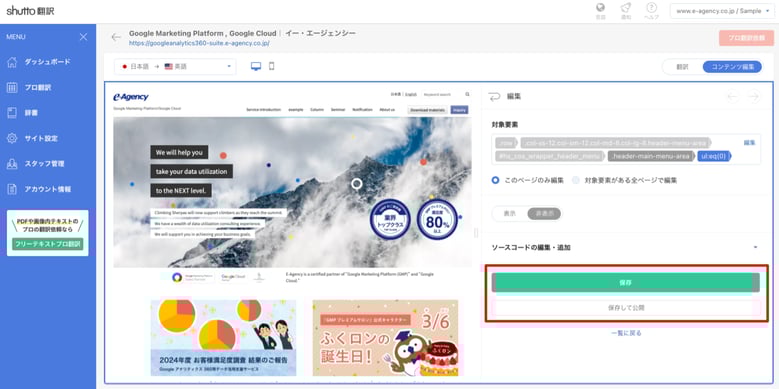Click English language link in preview
The image size is (779, 389).
click(411, 94)
